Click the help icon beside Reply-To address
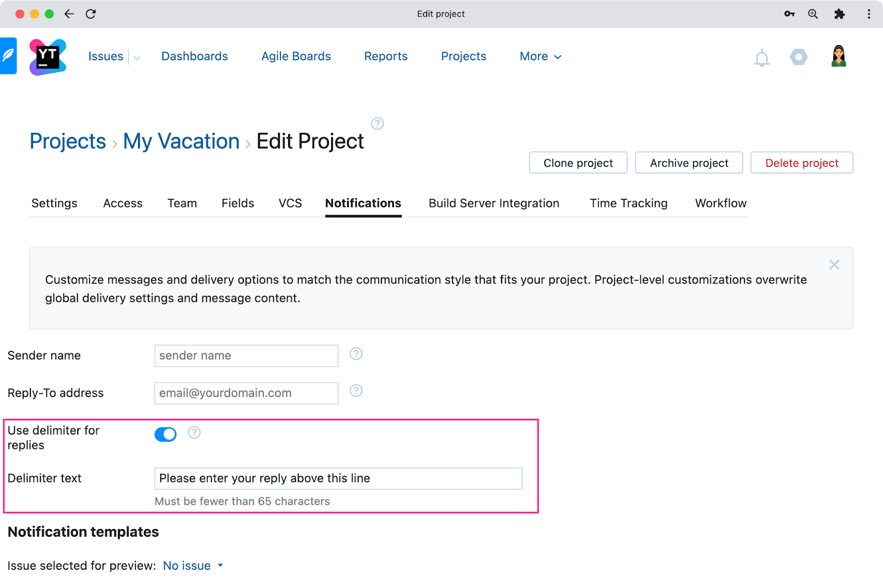This screenshot has height=588, width=883. [x=356, y=391]
